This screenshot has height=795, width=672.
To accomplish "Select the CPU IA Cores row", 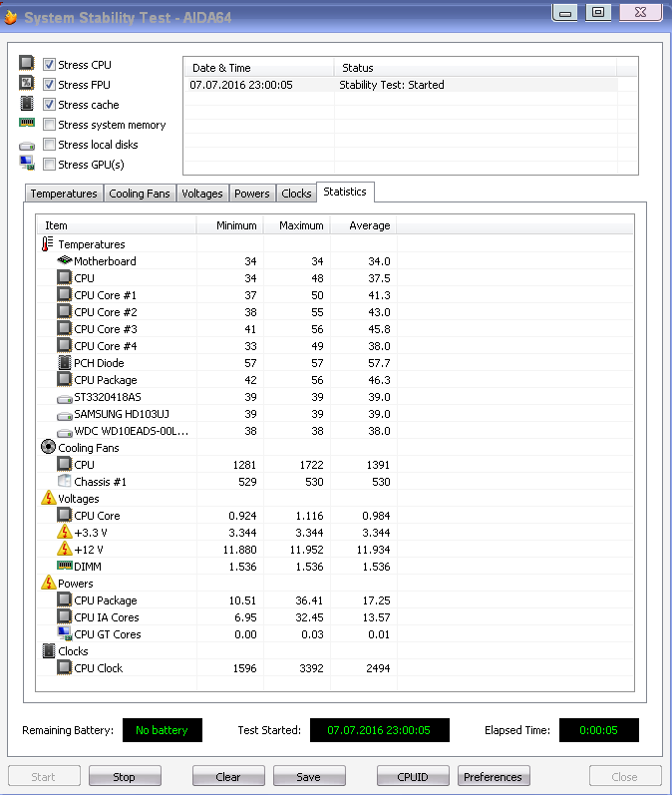I will 334,617.
